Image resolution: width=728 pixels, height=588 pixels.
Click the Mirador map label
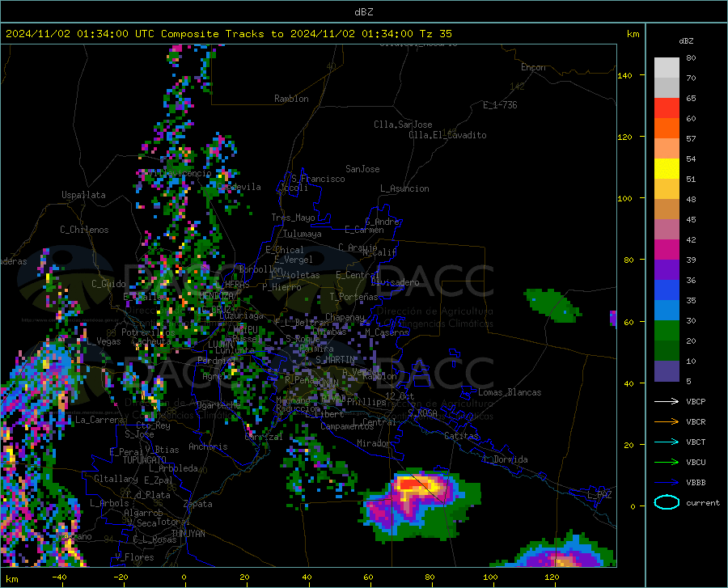[x=374, y=443]
